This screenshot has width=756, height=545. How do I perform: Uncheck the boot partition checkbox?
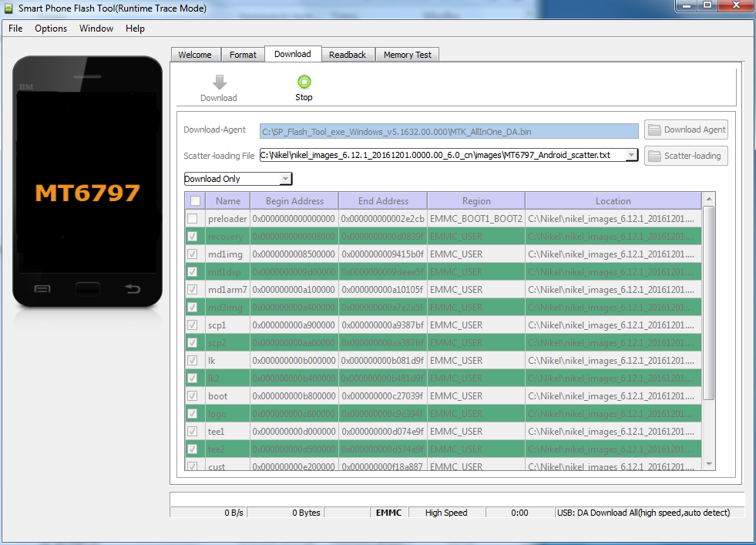coord(192,396)
